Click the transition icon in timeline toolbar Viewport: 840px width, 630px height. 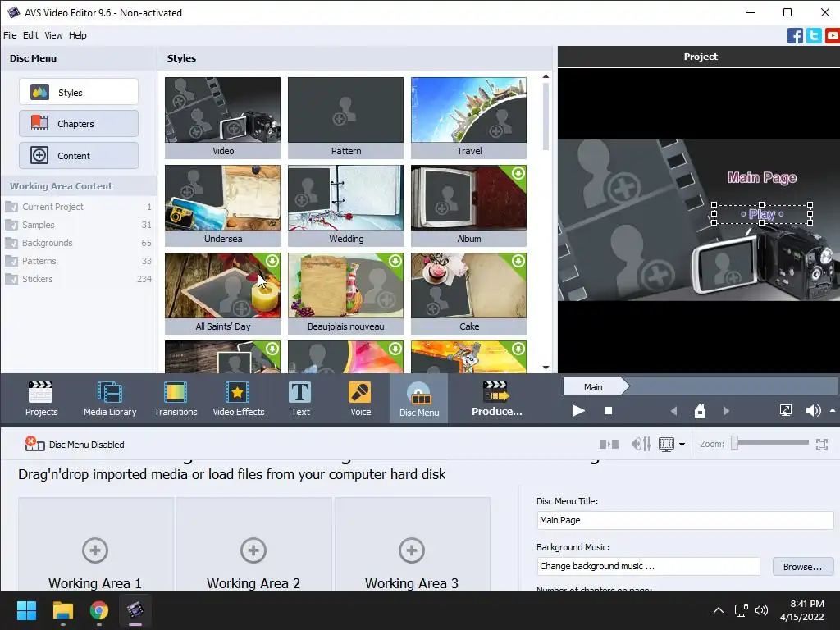coord(609,444)
